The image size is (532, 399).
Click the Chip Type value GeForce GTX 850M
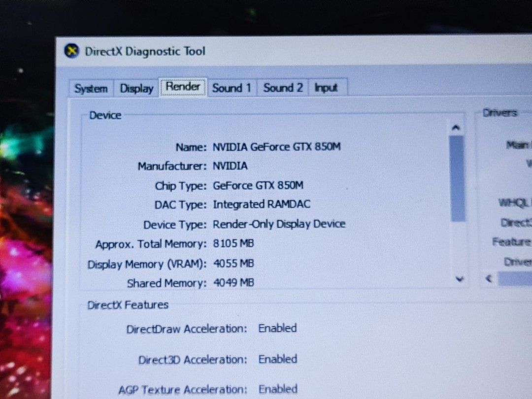[258, 186]
